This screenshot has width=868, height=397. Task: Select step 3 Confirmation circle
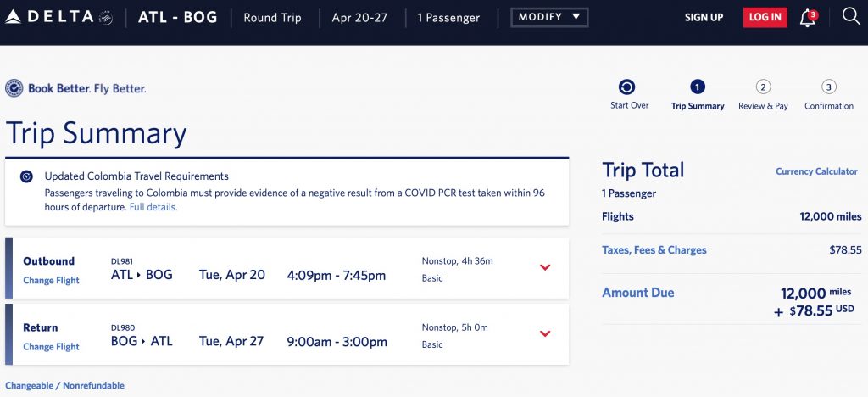click(x=829, y=87)
